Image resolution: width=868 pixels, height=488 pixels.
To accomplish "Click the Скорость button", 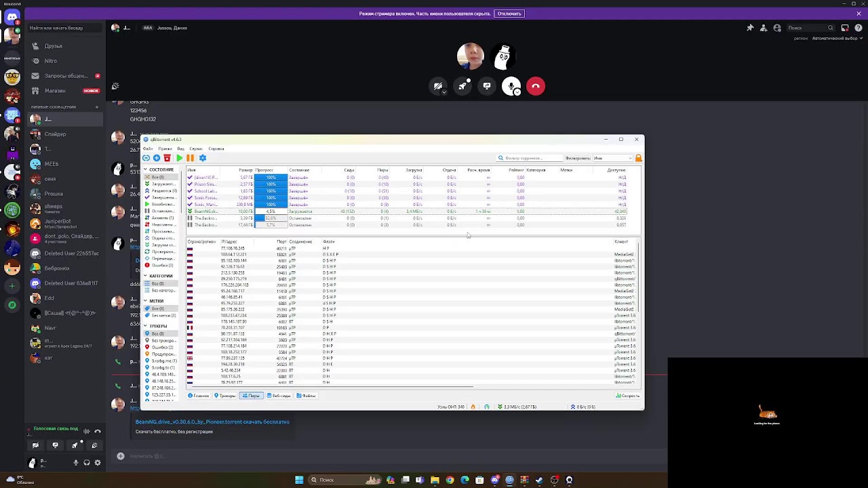I will click(x=628, y=396).
